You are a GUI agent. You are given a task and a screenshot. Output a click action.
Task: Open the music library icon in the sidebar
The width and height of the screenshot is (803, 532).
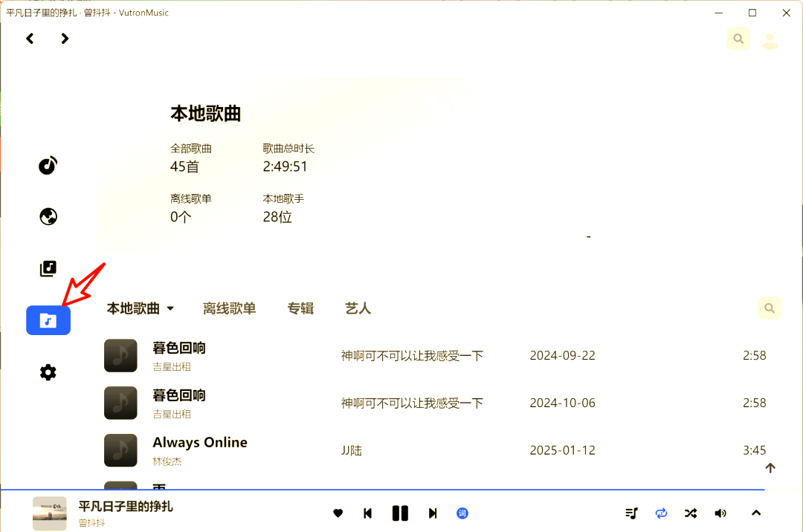click(x=48, y=268)
